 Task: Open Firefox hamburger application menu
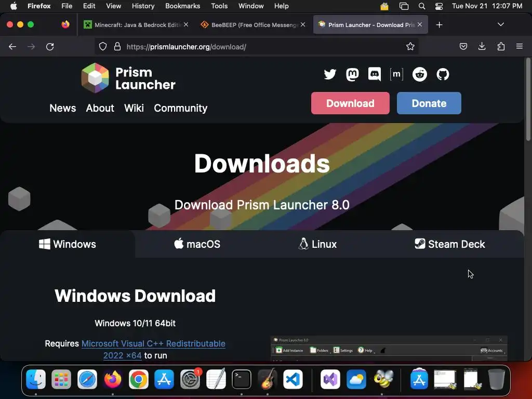[520, 46]
